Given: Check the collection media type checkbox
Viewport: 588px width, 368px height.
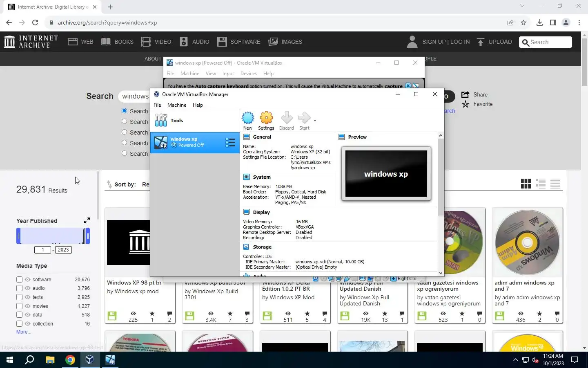Looking at the screenshot, I should (x=19, y=324).
